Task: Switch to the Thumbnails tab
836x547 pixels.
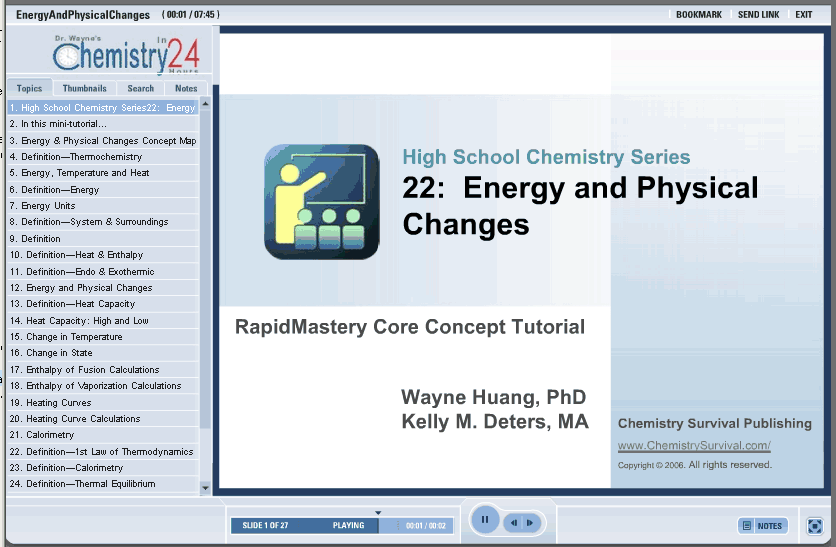Action: tap(84, 88)
